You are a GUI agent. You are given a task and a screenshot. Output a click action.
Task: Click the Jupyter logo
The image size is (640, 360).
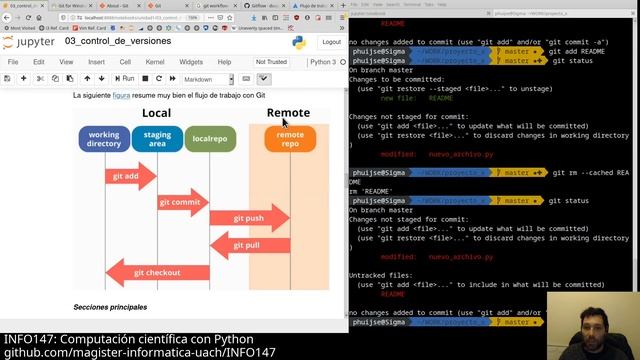point(29,42)
